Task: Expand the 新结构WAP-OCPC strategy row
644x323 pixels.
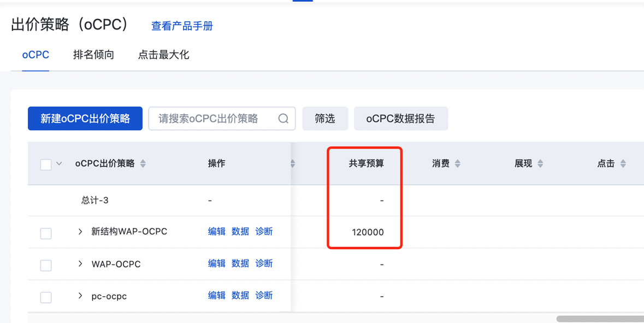Action: pyautogui.click(x=80, y=232)
